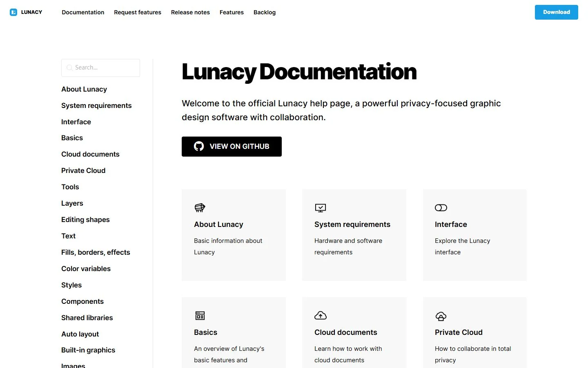Select Interface in the sidebar
588x368 pixels.
click(x=76, y=122)
